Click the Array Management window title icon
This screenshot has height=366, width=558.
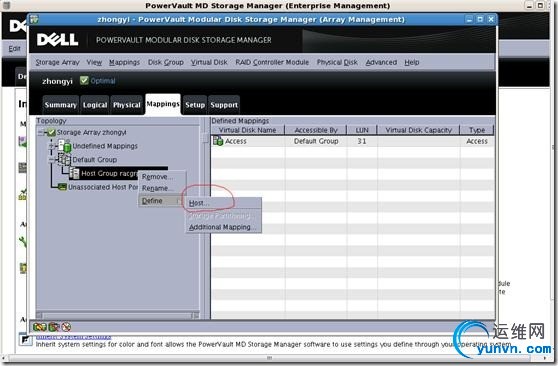[x=34, y=20]
